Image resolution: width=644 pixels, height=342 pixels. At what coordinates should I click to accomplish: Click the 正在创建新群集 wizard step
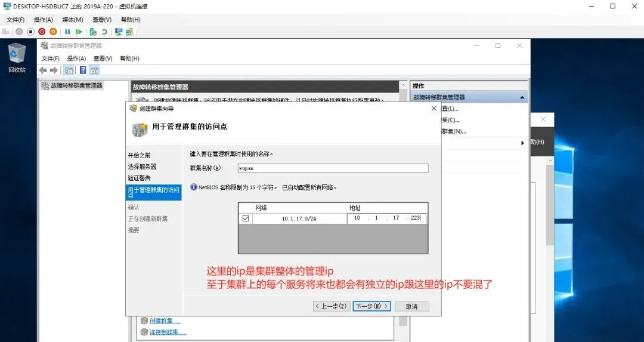tap(148, 218)
